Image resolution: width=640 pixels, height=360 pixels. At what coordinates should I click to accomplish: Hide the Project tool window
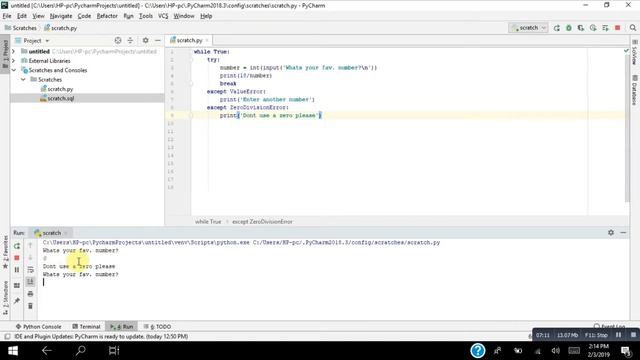[158, 40]
